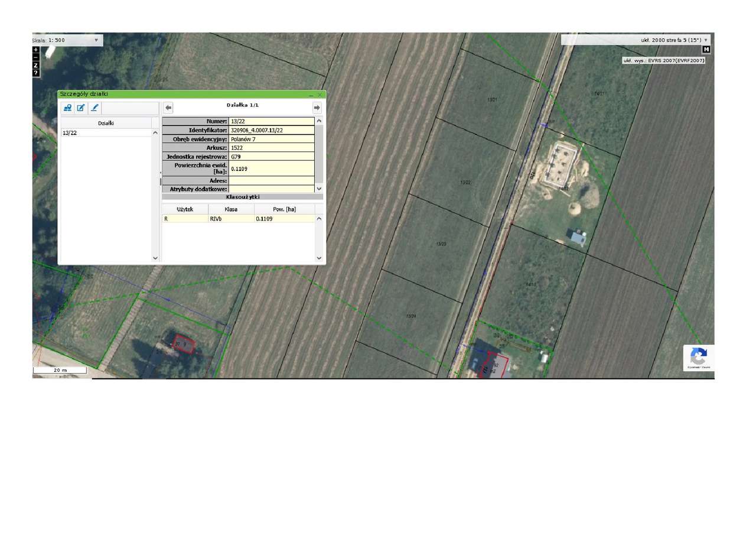Click the reCAPTCHA badge
The height and width of the screenshot is (535, 756).
699,358
